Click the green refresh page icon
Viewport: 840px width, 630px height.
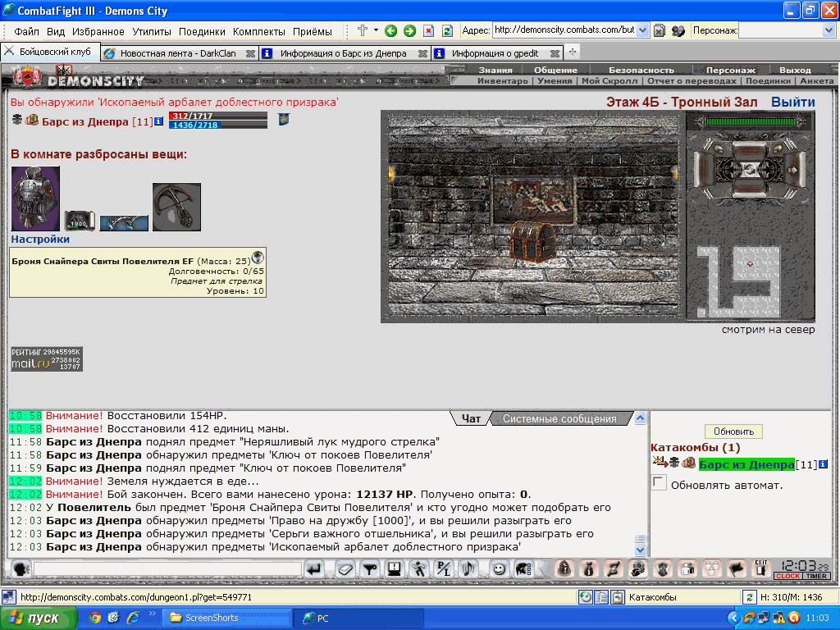coord(447,31)
